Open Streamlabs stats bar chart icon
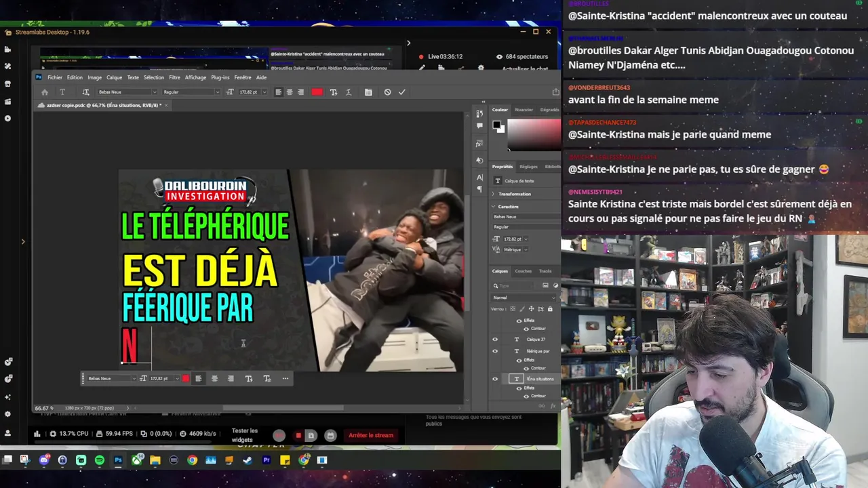 (x=37, y=434)
